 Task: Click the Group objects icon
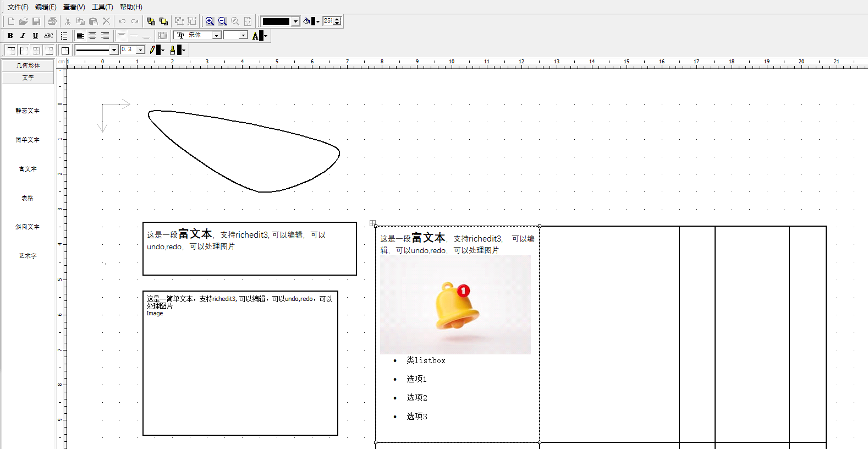point(179,21)
